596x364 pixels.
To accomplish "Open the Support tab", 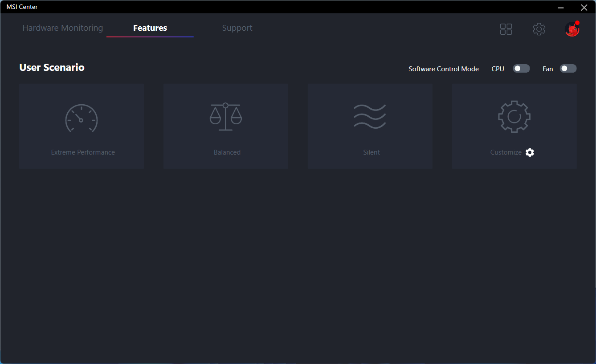I will [237, 28].
